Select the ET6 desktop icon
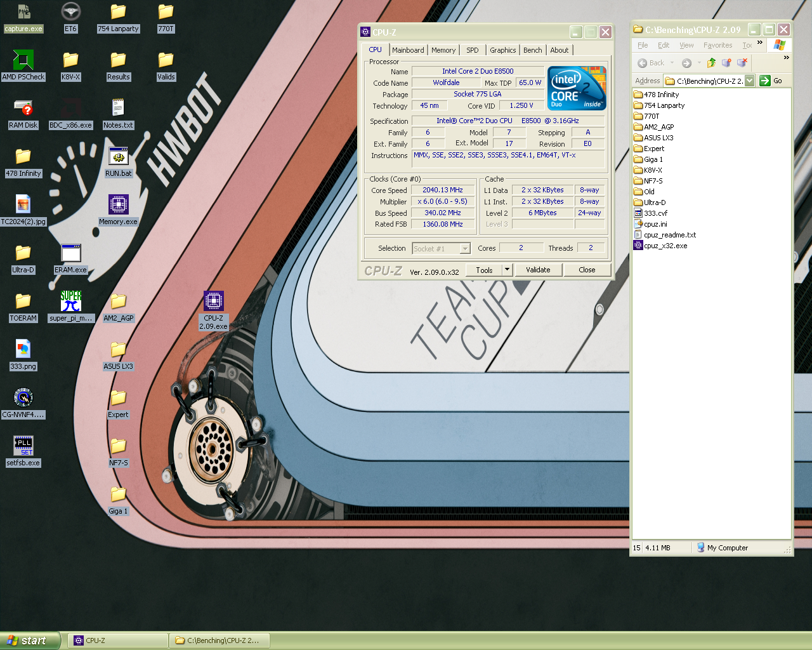This screenshot has height=650, width=812. tap(70, 18)
